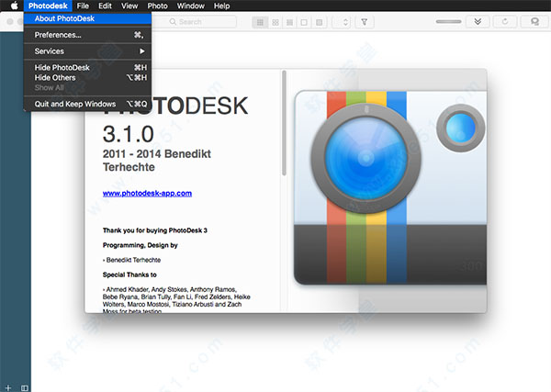Click the '- Benedikt Terhechte' credit line
This screenshot has height=392, width=551.
(x=131, y=260)
